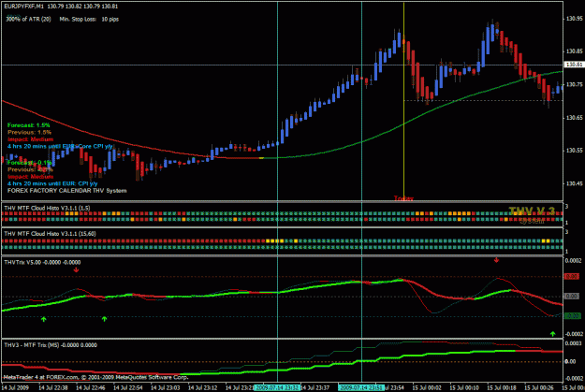Click the "15 Jul 00:10" time axis label

pyautogui.click(x=464, y=388)
